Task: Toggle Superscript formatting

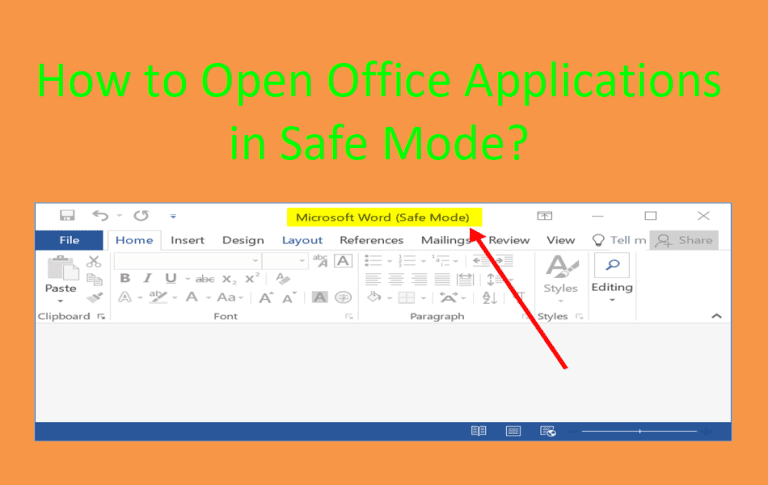Action: pyautogui.click(x=252, y=278)
